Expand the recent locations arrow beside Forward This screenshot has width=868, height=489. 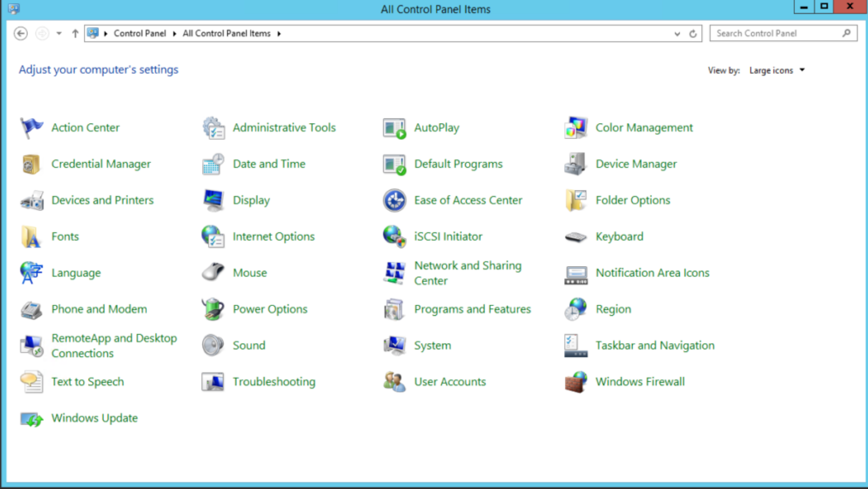point(59,33)
